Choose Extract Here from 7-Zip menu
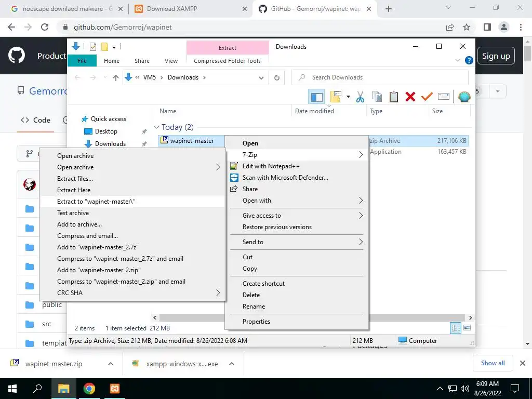The height and width of the screenshot is (399, 532). (x=132, y=190)
